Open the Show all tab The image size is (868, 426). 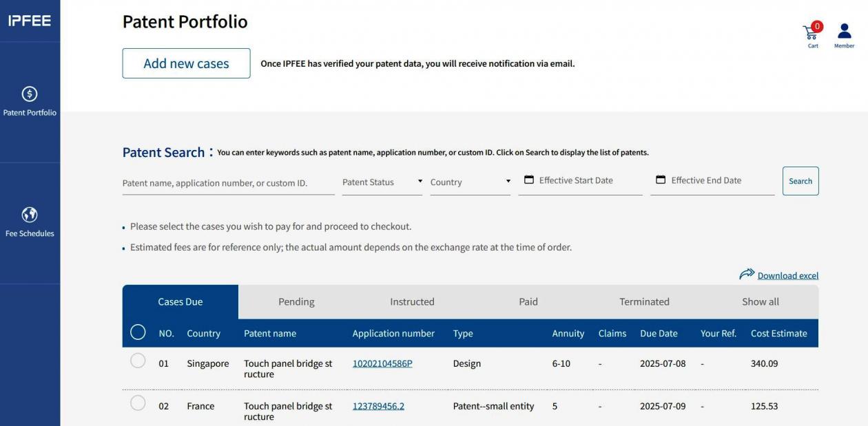[761, 301]
